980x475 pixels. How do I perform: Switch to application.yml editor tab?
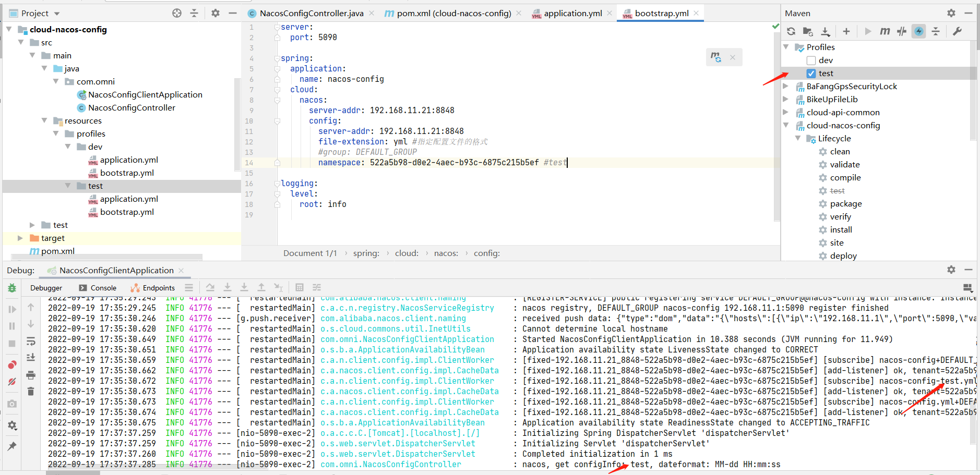point(572,13)
